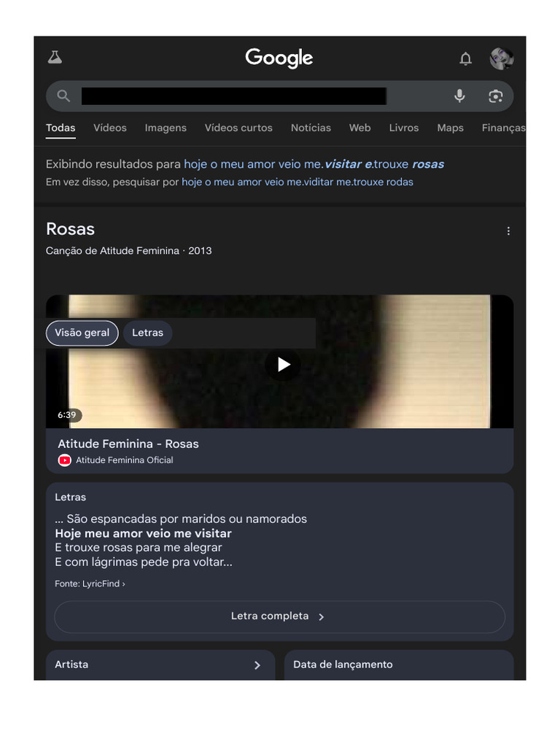This screenshot has width=560, height=747.
Task: Click lyric line E trouxe rosas para me alegrar
Action: (x=138, y=548)
